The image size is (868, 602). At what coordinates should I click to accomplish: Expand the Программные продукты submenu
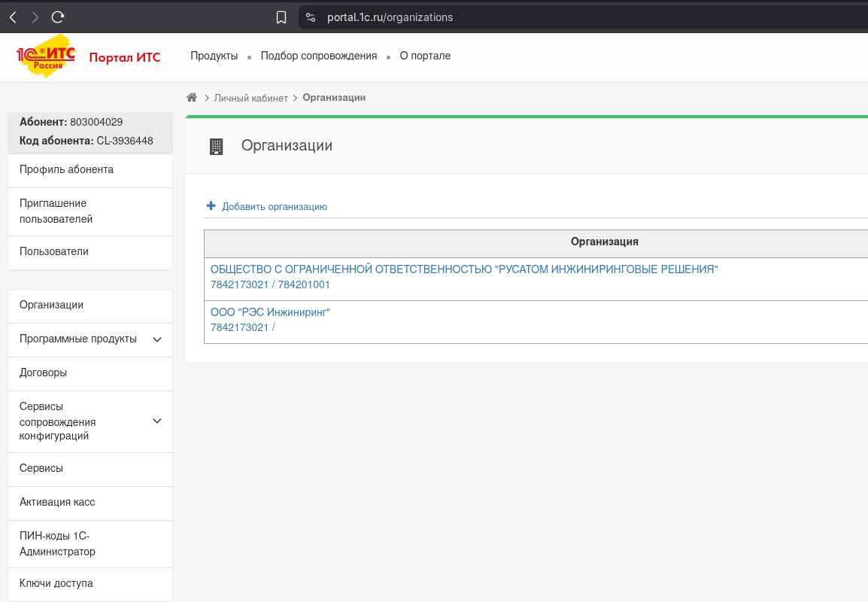pos(157,339)
